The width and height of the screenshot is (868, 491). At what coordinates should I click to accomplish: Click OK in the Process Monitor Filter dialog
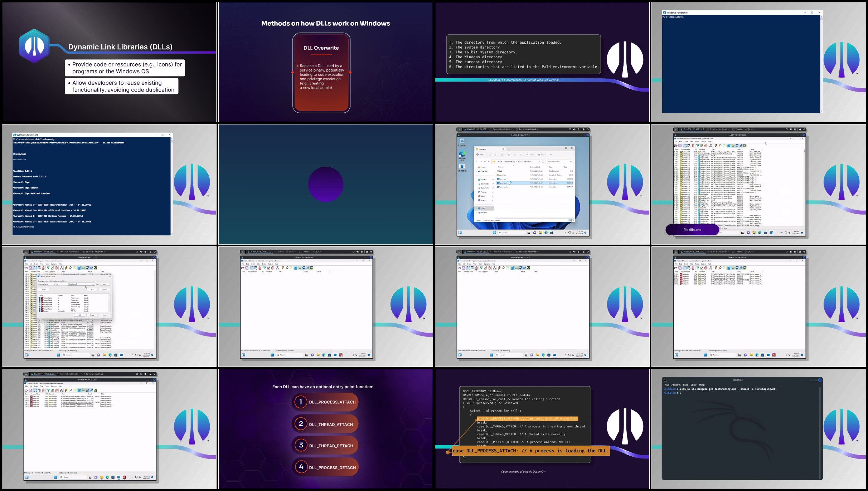click(79, 315)
